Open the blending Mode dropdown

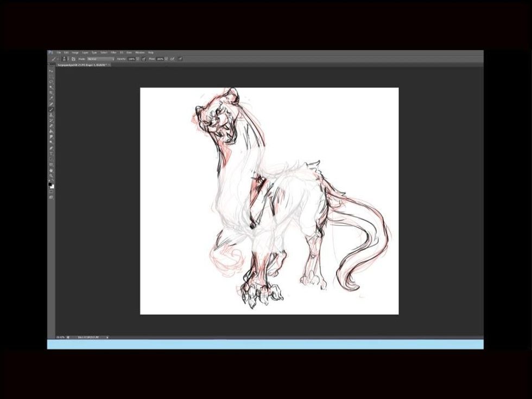100,59
